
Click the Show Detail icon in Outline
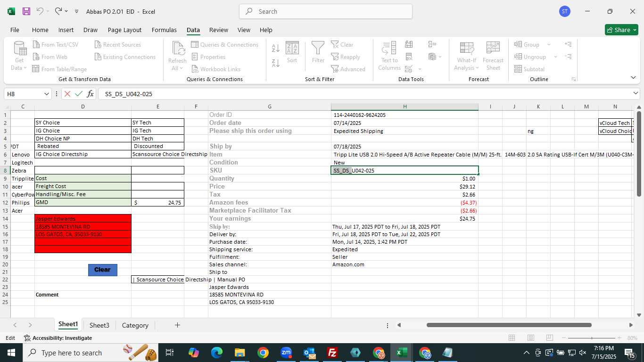click(568, 44)
